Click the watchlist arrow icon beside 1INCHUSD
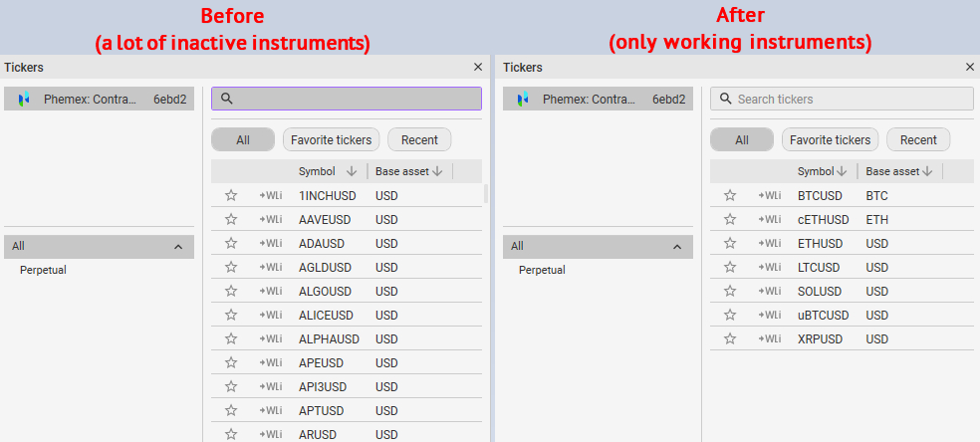 [270, 195]
